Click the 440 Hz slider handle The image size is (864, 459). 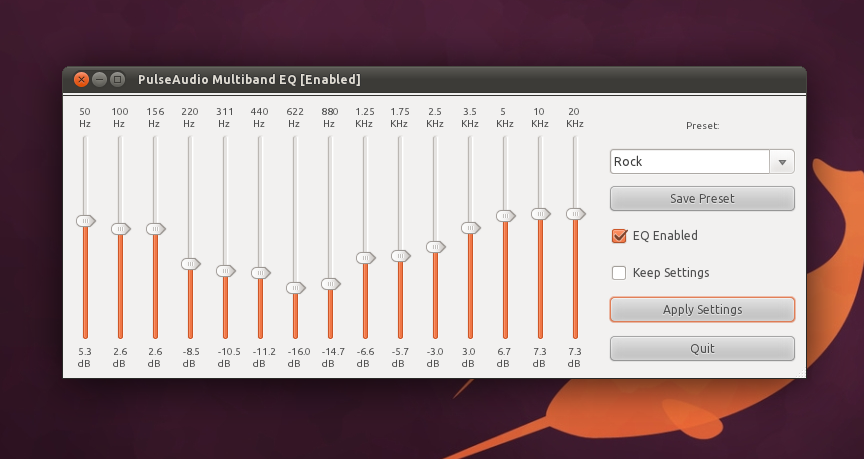(260, 273)
